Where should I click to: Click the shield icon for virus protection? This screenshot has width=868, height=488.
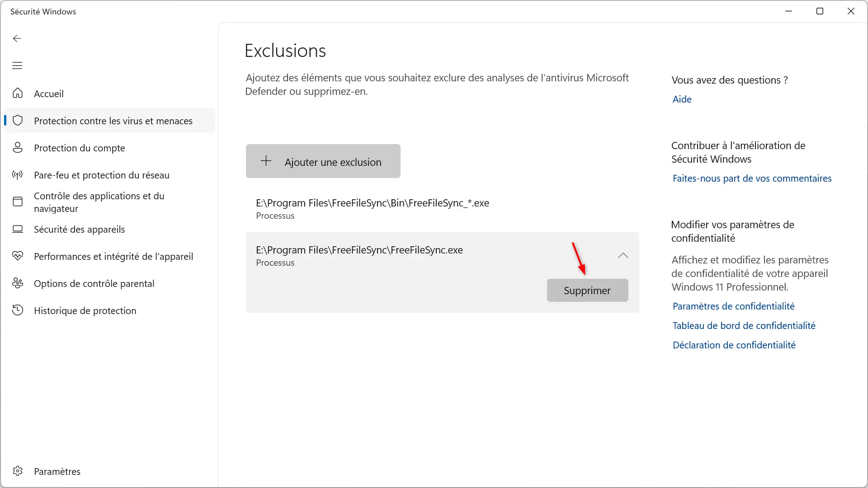click(x=18, y=120)
